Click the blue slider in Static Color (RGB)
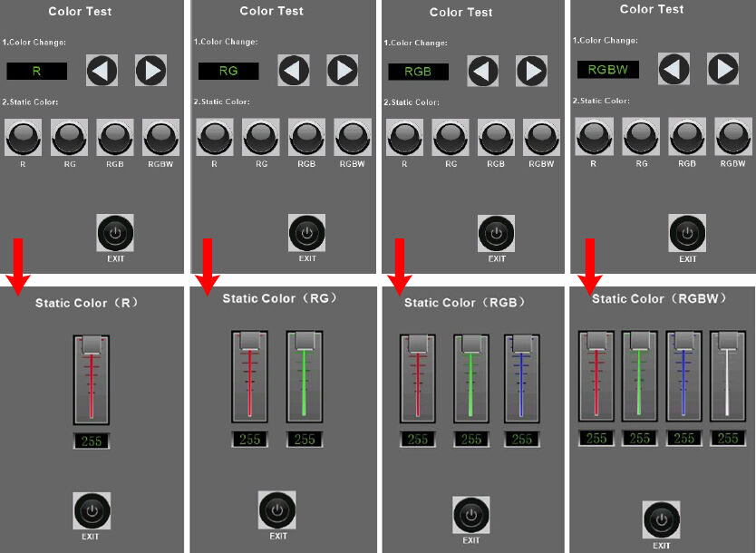756x553 pixels. pyautogui.click(x=522, y=378)
